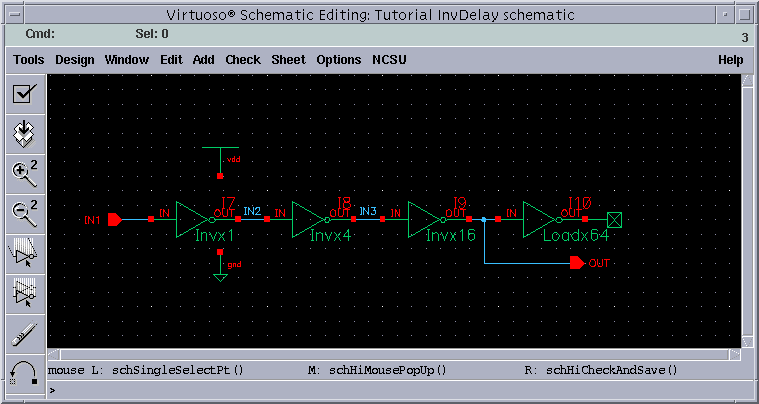The width and height of the screenshot is (759, 404).
Task: Click the I9 instance name
Action: pos(460,203)
